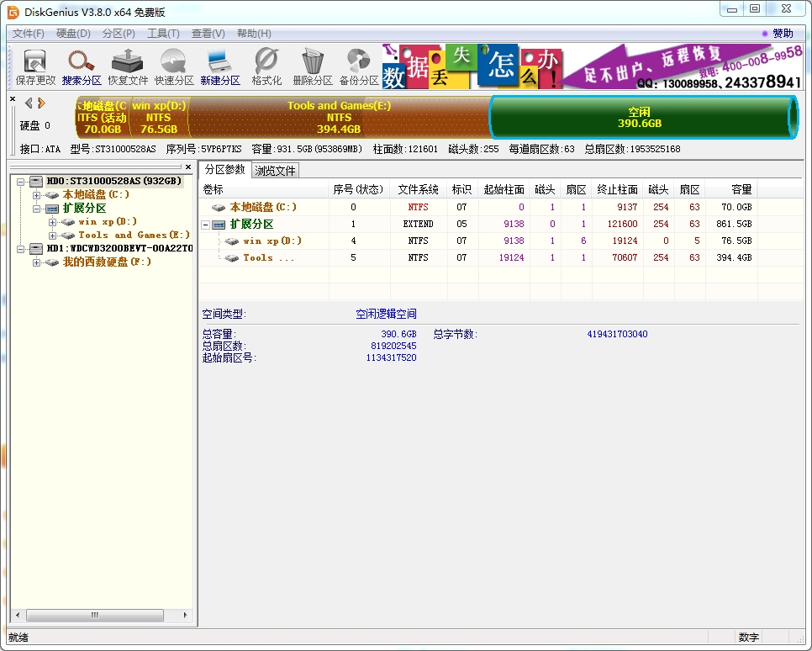The height and width of the screenshot is (651, 812).
Task: Create a partition with 新建分区
Action: click(220, 66)
